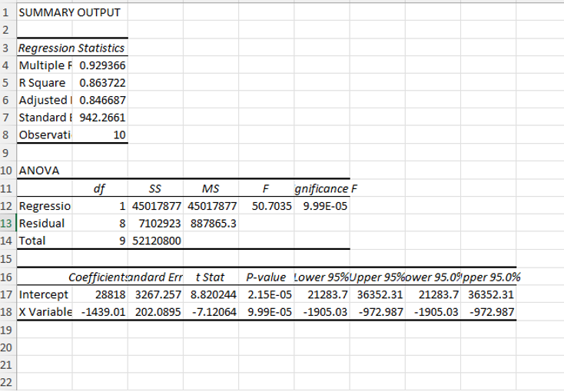
Task: Select the Intercept row label cell
Action: pyautogui.click(x=45, y=294)
